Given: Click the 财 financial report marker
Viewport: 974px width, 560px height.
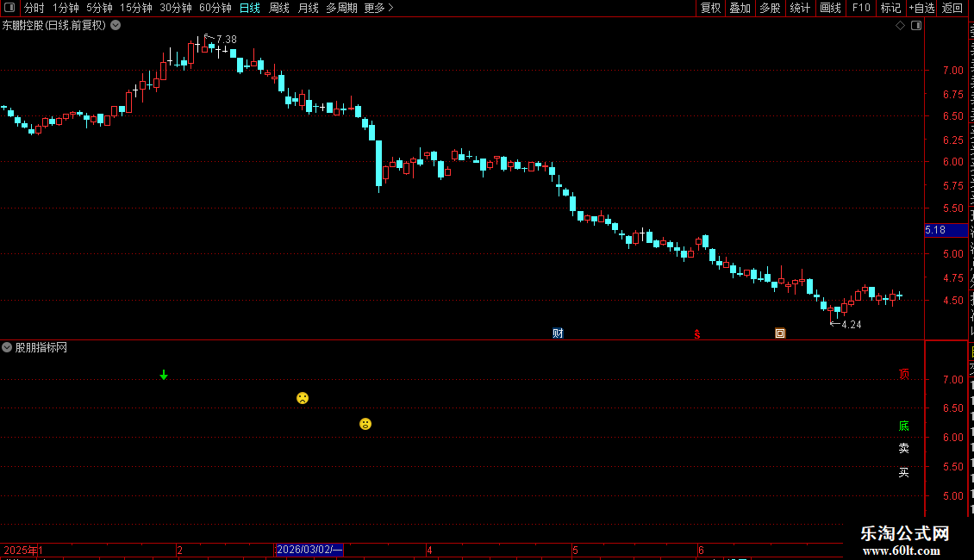Looking at the screenshot, I should click(558, 333).
